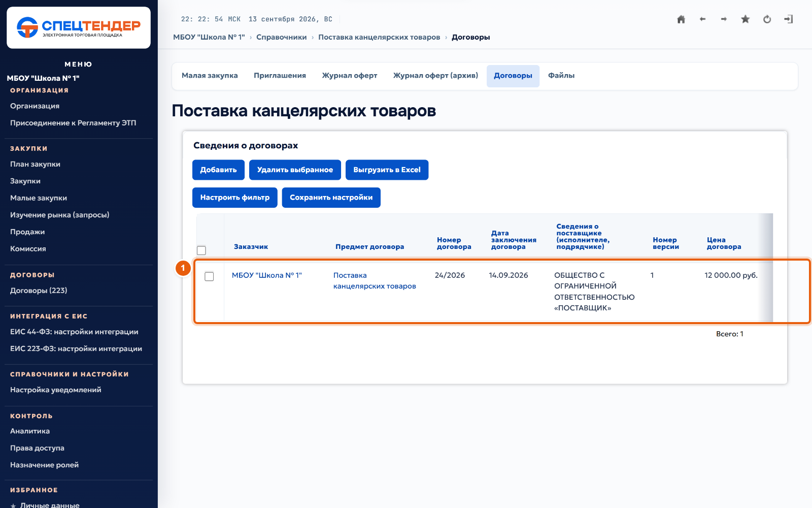
Task: Click the 12 000.00 руб. price cell
Action: tap(731, 275)
